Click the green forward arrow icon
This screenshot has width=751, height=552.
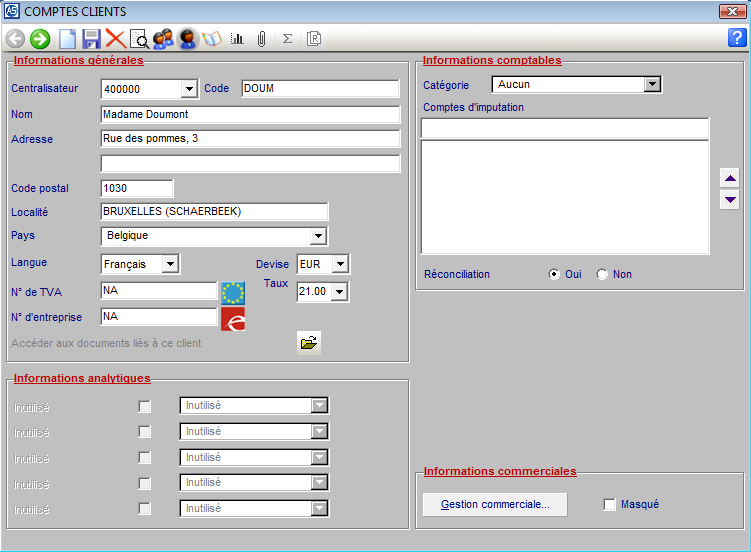pos(40,39)
